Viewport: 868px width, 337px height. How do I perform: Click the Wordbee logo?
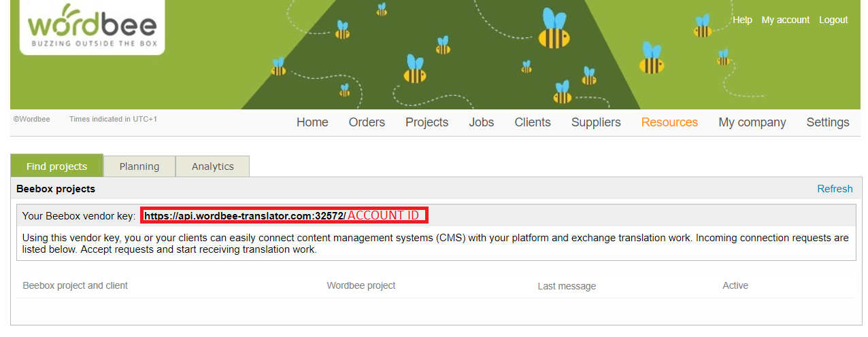pos(92,27)
